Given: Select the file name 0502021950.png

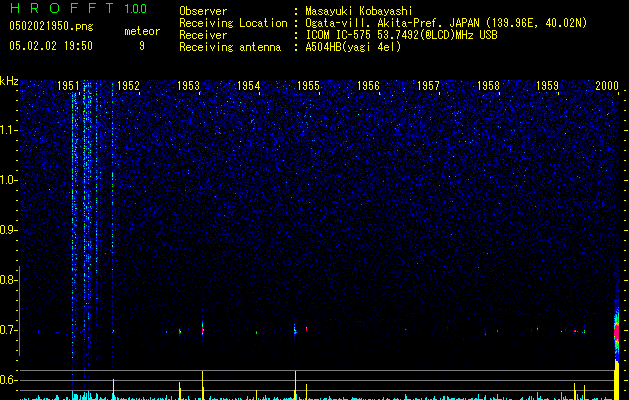Looking at the screenshot, I should coord(51,27).
